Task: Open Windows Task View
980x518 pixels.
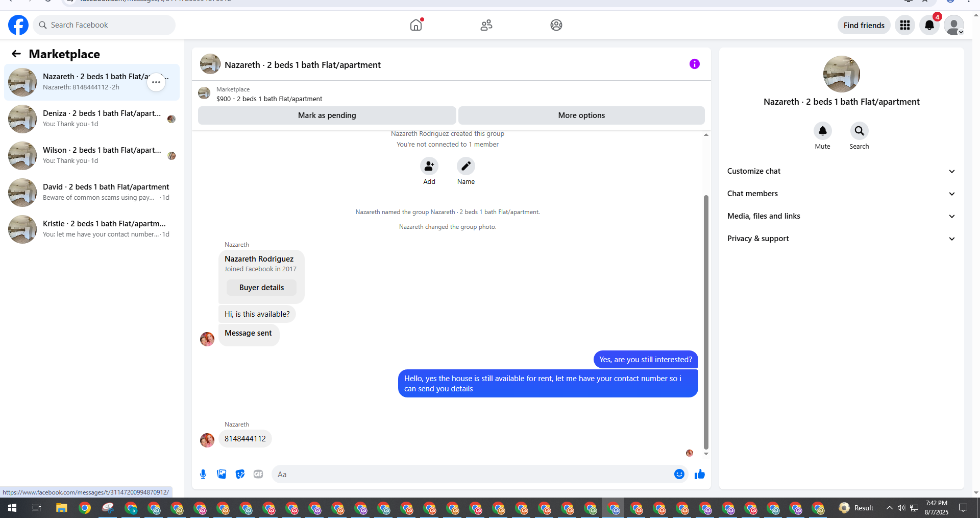Action: click(37, 508)
